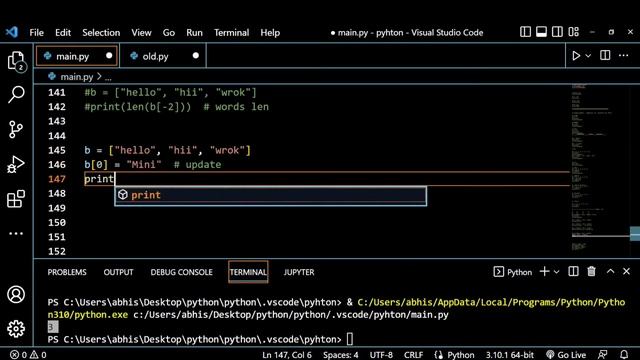Close old.py tab via unsaved dot

click(x=196, y=56)
